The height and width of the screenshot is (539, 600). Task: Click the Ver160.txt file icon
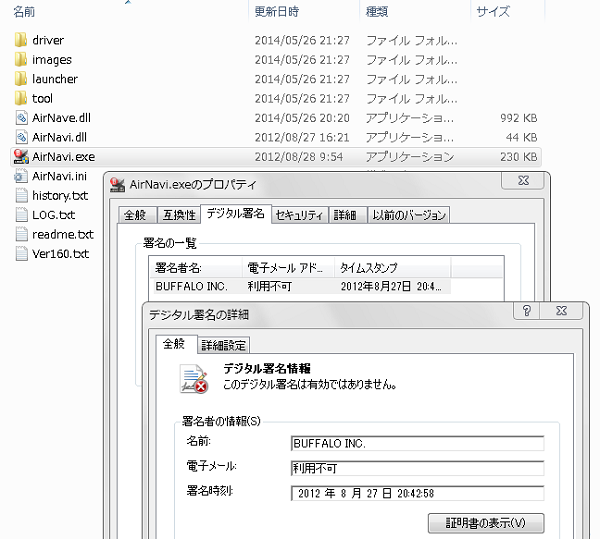(21, 254)
